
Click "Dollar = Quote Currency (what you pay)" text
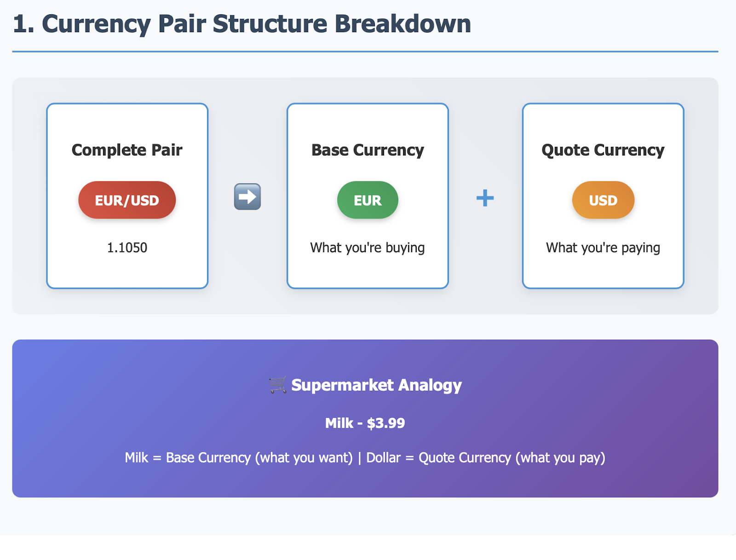click(486, 458)
